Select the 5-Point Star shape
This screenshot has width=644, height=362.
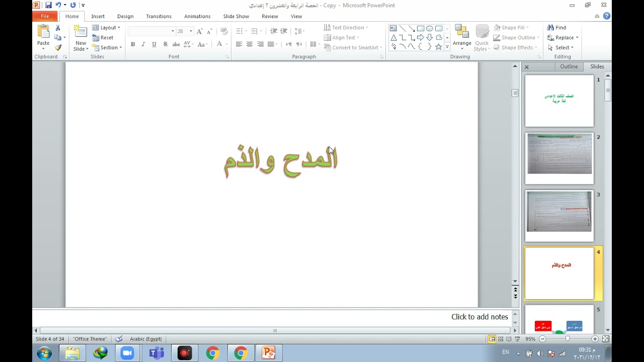click(x=439, y=47)
